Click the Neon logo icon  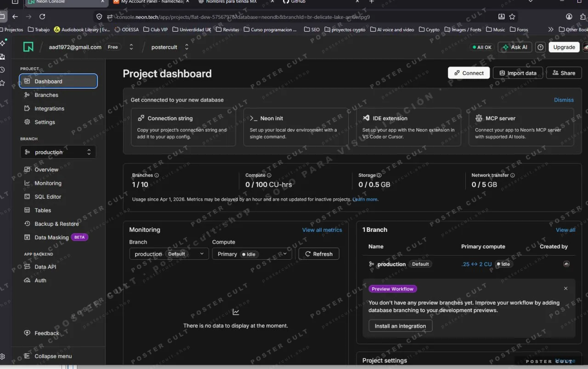pyautogui.click(x=28, y=47)
